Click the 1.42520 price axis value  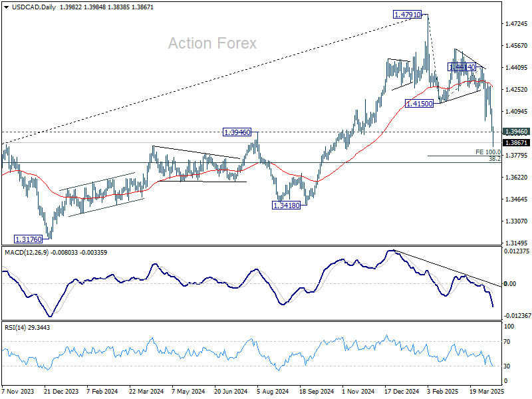pyautogui.click(x=517, y=90)
